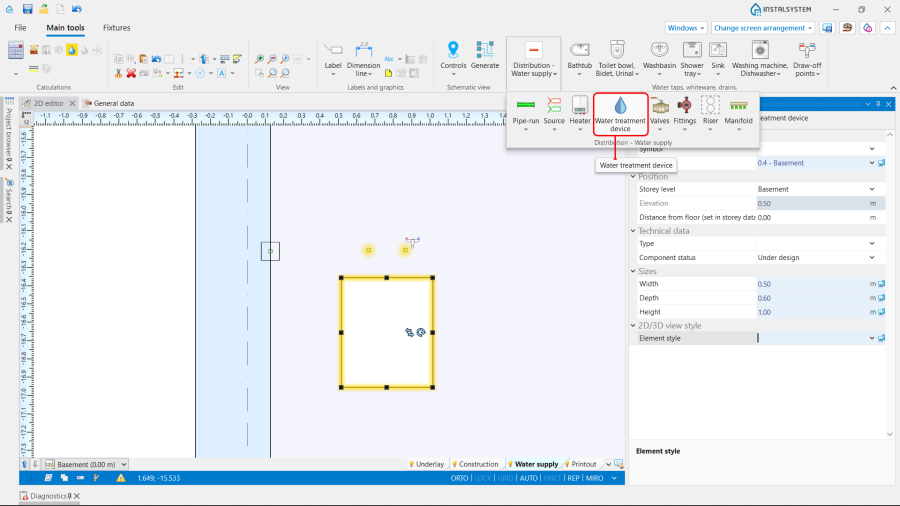Switch to the Fixtures ribbon tab
This screenshot has height=506, width=900.
click(x=117, y=28)
